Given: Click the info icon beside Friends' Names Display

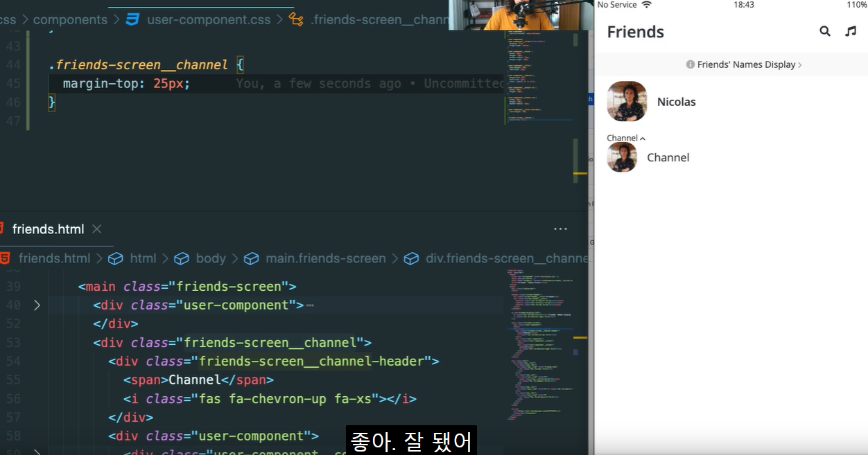Looking at the screenshot, I should coord(691,64).
